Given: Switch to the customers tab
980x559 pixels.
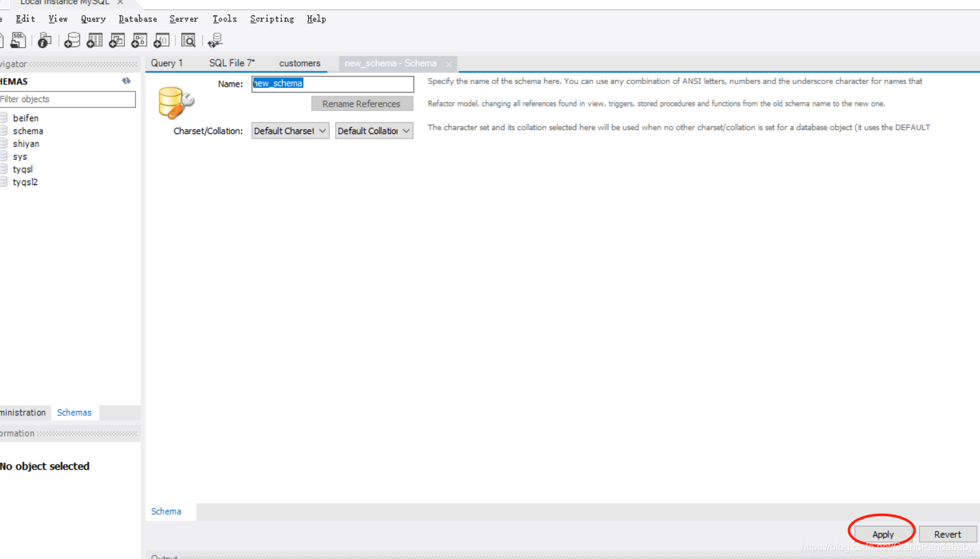Looking at the screenshot, I should [x=300, y=63].
